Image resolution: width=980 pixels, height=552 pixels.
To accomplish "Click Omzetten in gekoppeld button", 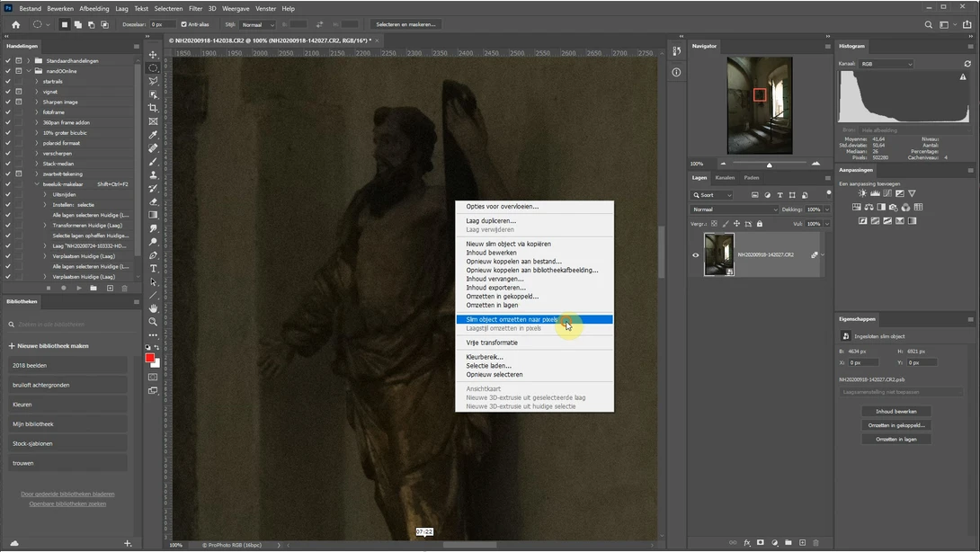I will tap(896, 425).
